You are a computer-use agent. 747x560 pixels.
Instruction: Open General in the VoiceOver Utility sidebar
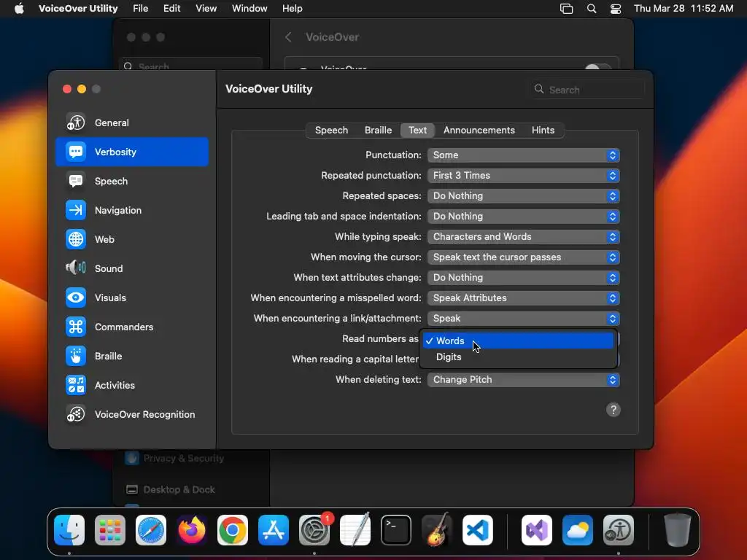(x=132, y=122)
